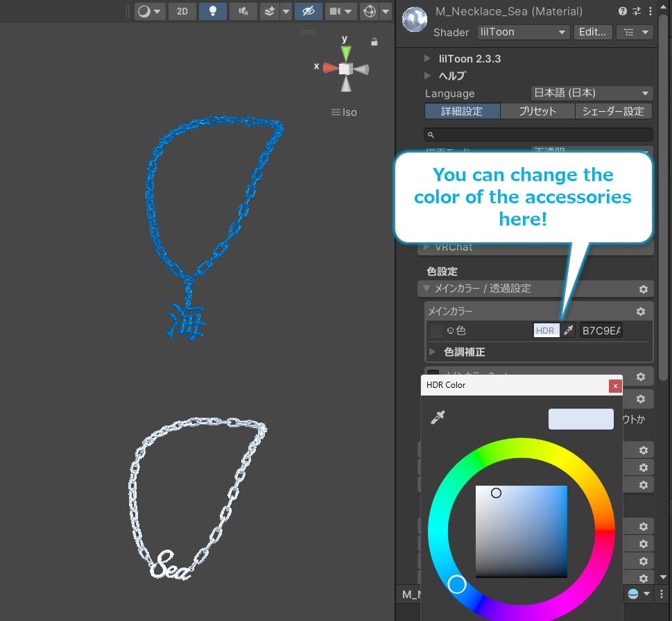Open the preview panel kebab menu

[662, 594]
